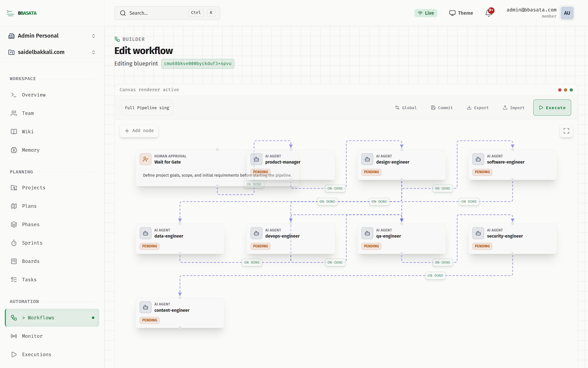Click the security-engineer robot icon
This screenshot has width=588, height=368.
(478, 233)
